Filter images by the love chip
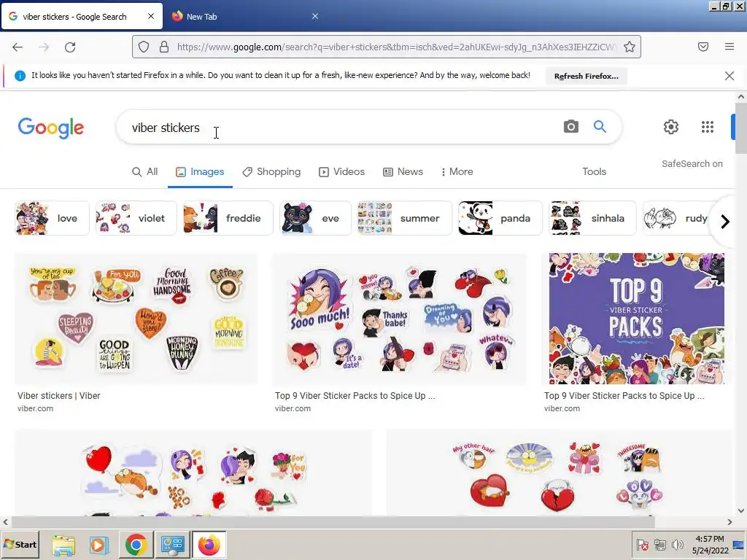 point(52,218)
